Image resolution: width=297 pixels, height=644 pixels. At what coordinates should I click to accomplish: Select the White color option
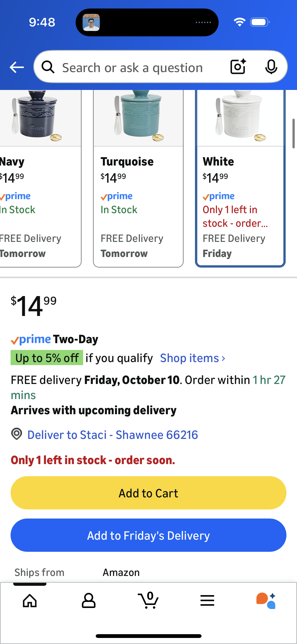[x=240, y=176]
